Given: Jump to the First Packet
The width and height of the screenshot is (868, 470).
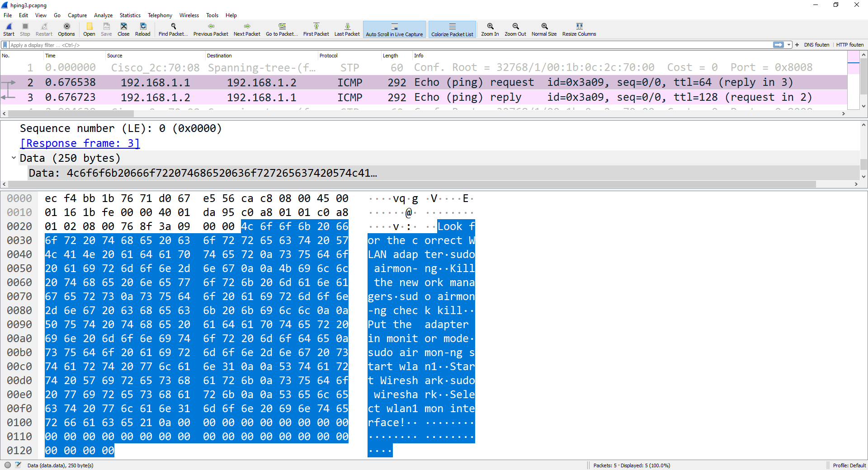Looking at the screenshot, I should (316, 27).
